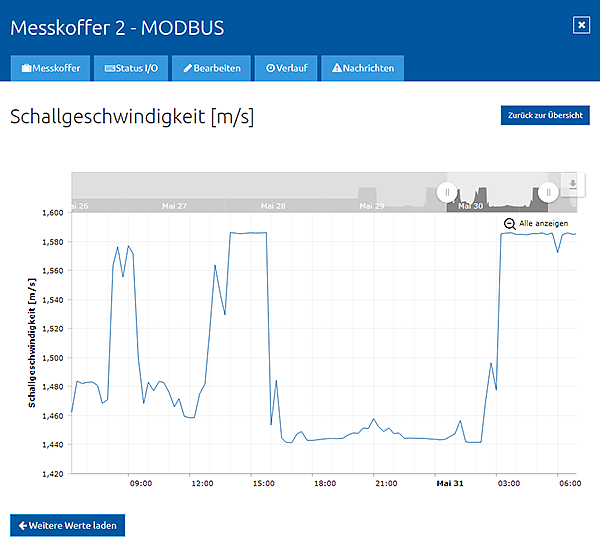600x544 pixels.
Task: Choose Mai 29 in the navigator strip
Action: [x=371, y=206]
